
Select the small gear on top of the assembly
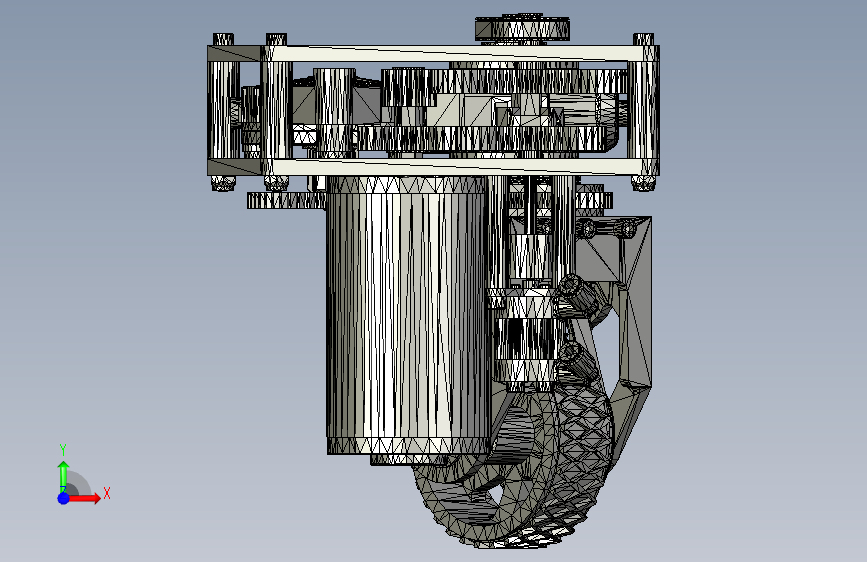pyautogui.click(x=523, y=28)
